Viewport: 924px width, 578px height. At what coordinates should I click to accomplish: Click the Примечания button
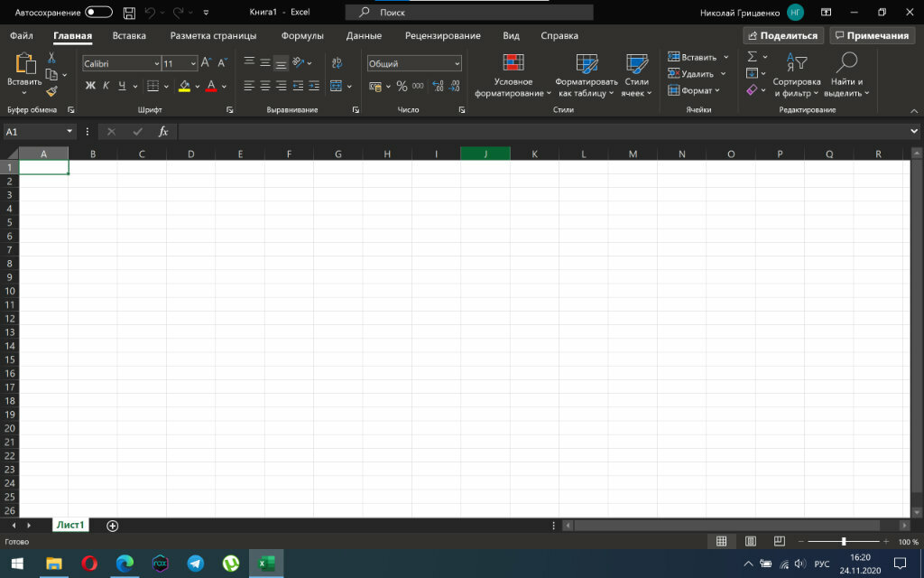(x=873, y=35)
